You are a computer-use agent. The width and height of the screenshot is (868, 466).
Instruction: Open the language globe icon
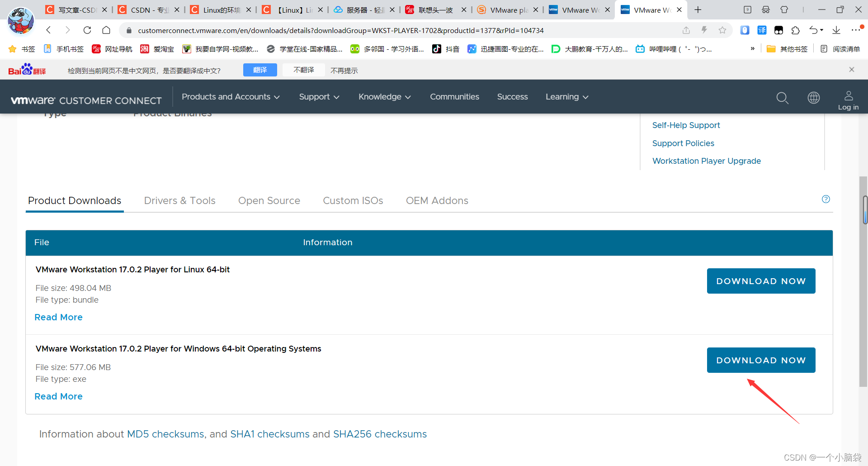point(814,98)
